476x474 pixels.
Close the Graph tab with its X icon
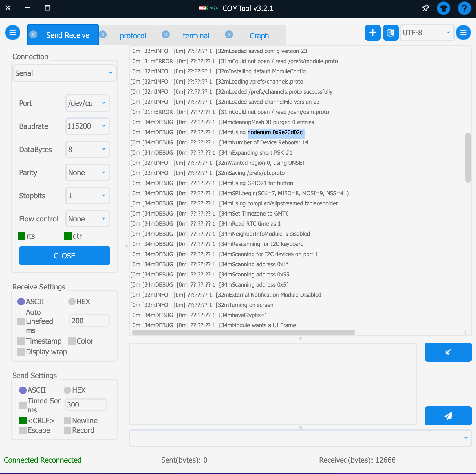tap(229, 34)
